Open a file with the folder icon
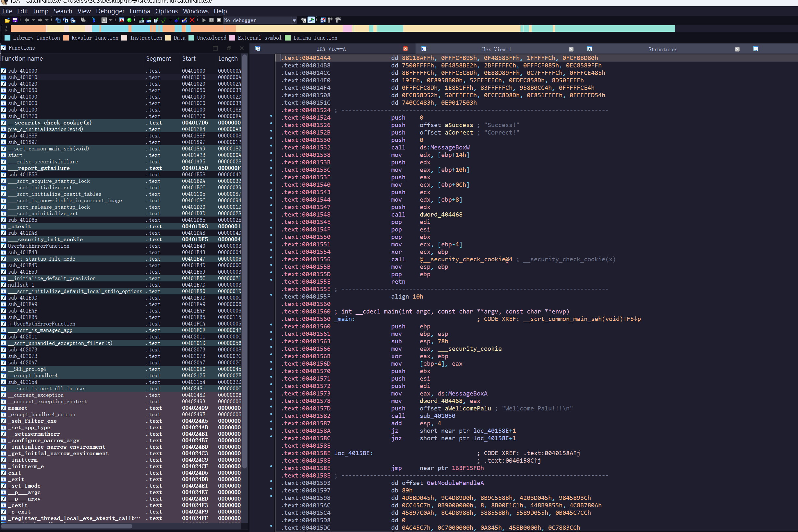The height and width of the screenshot is (532, 798). pos(7,20)
